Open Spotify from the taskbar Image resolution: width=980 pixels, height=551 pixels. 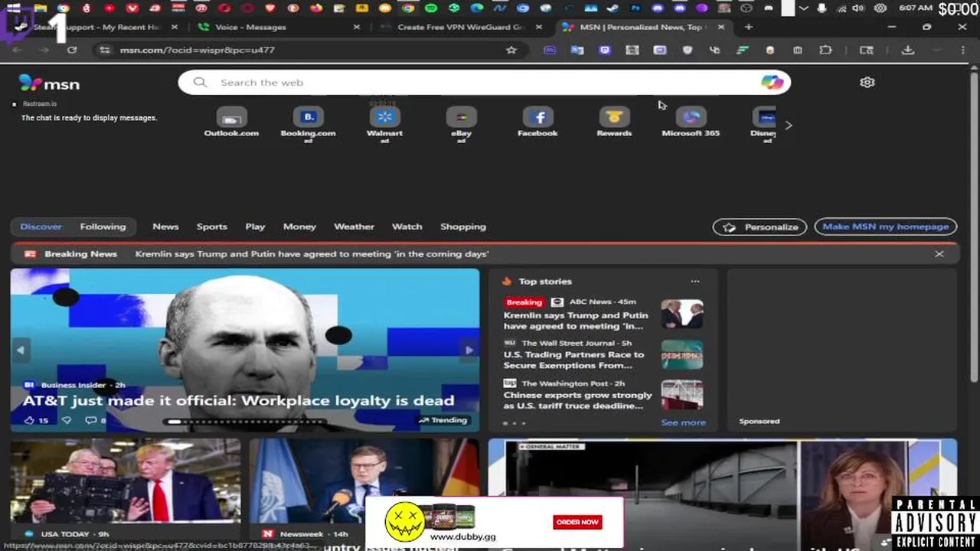pos(431,8)
